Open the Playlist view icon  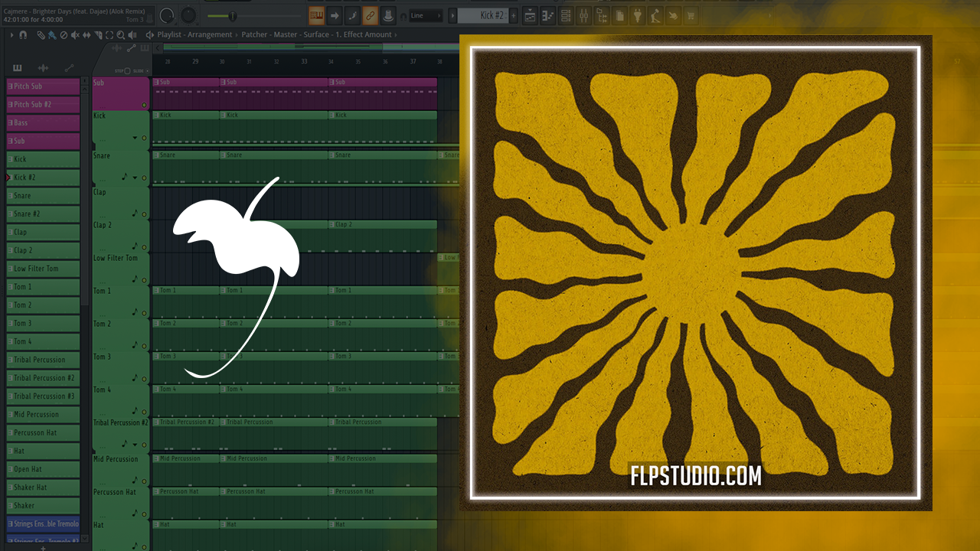pos(530,15)
